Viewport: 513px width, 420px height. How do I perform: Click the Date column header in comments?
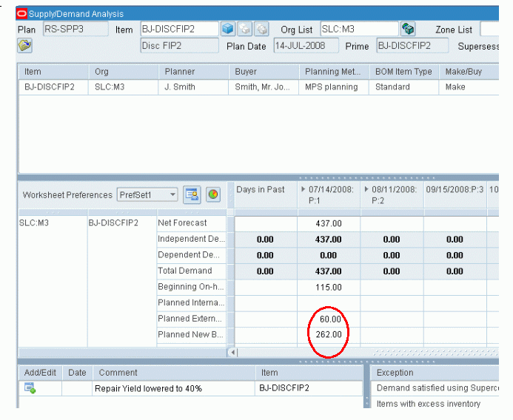pos(77,373)
